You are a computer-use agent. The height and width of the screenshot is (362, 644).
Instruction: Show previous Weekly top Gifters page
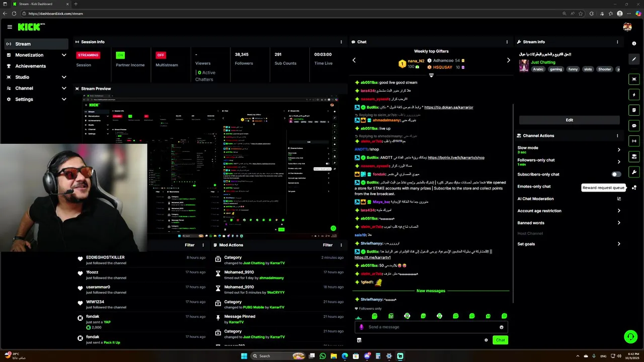(354, 60)
